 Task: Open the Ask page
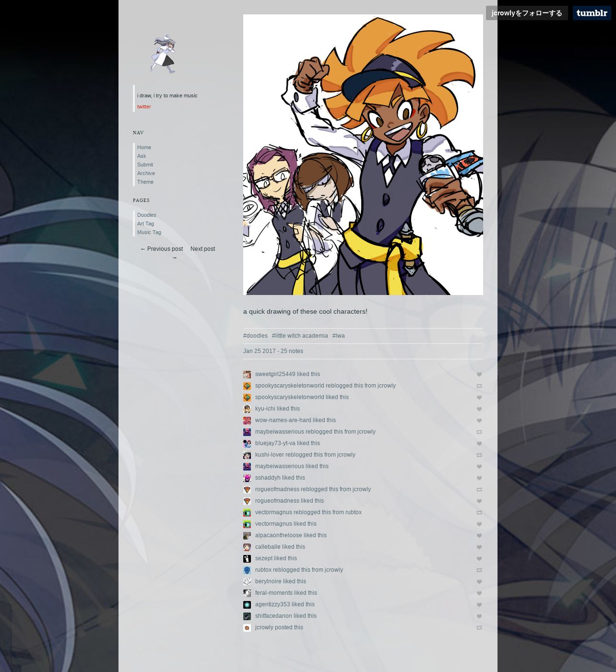click(142, 156)
